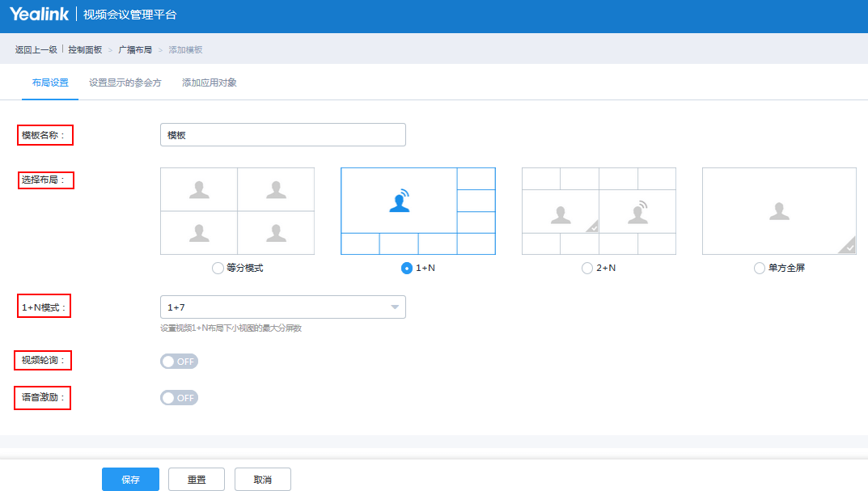Click the 模板名称 input field

coord(283,134)
